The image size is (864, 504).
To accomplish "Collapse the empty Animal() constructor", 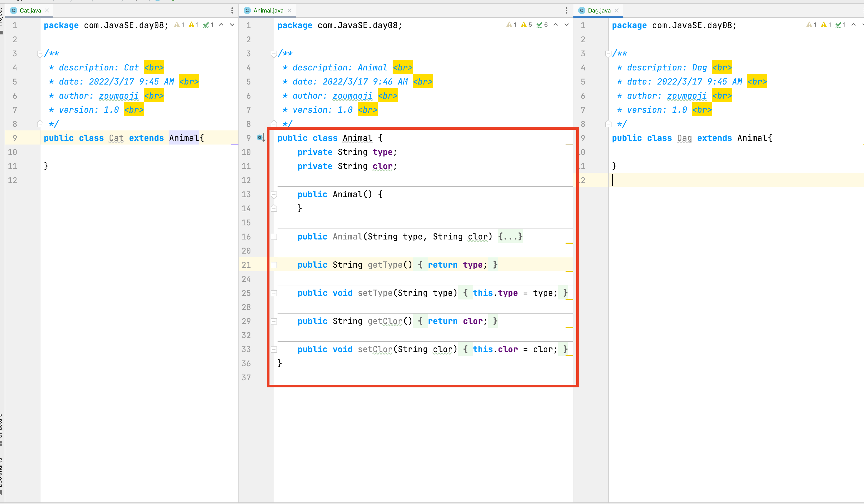I will 274,195.
